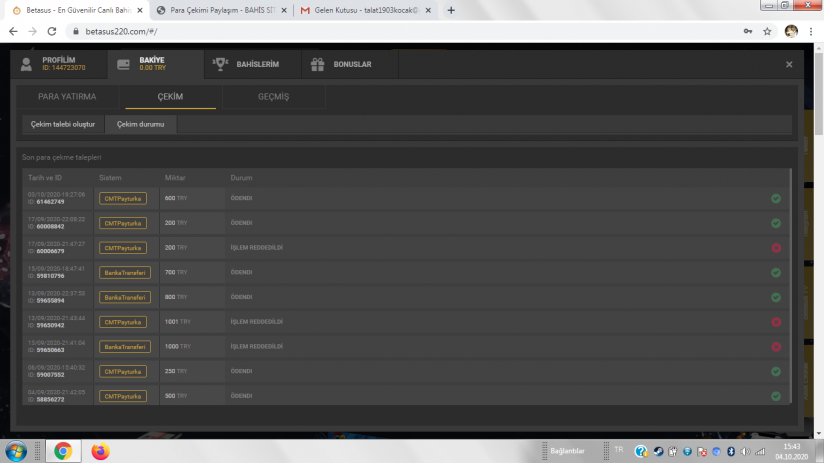
Task: Bookmark this page with the star
Action: point(767,32)
